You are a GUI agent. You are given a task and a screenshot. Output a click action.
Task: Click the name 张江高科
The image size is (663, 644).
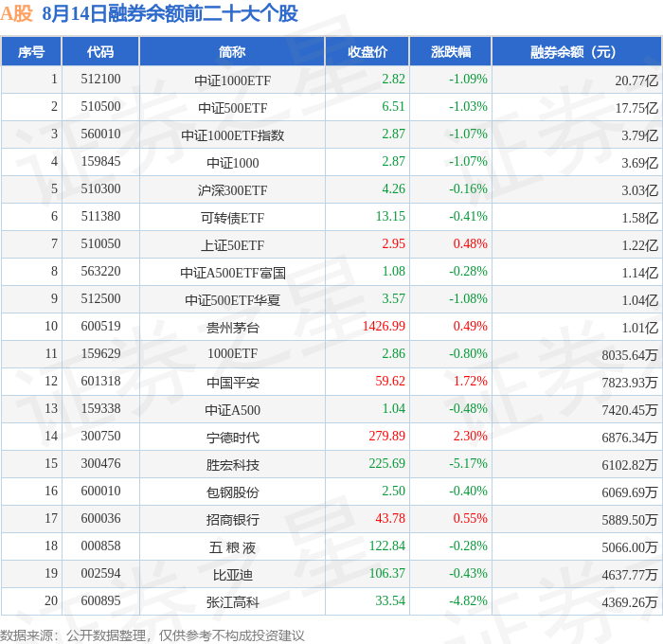(233, 602)
